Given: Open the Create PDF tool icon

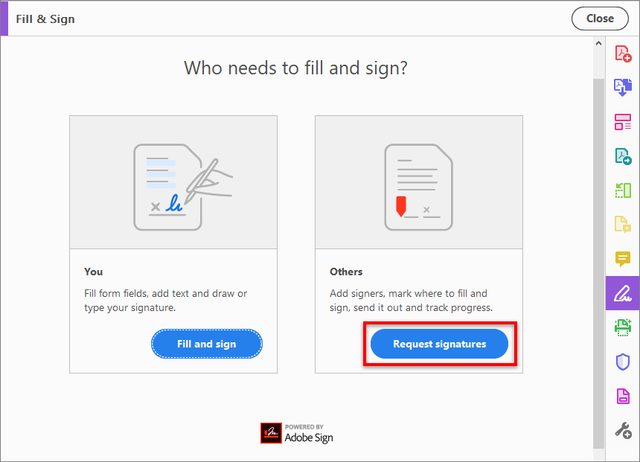Looking at the screenshot, I should tap(623, 53).
